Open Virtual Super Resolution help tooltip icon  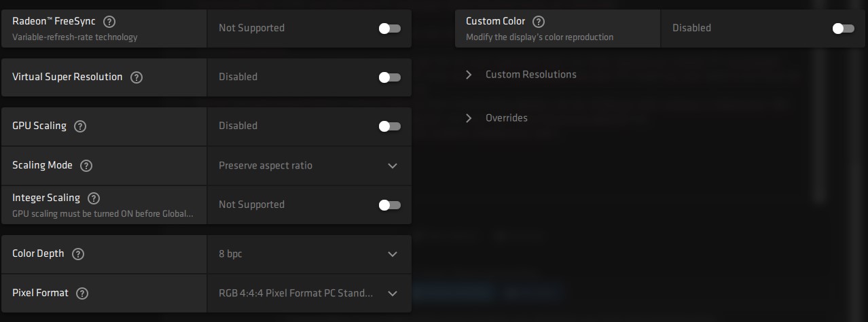137,77
